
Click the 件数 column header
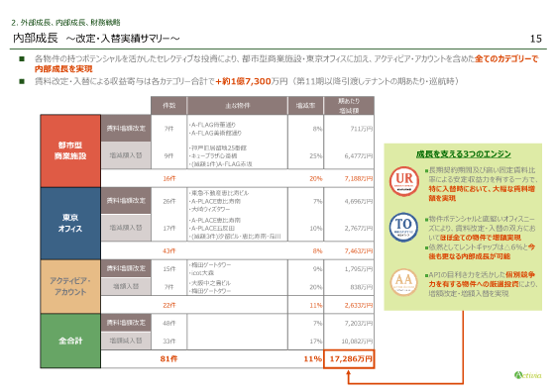click(168, 105)
